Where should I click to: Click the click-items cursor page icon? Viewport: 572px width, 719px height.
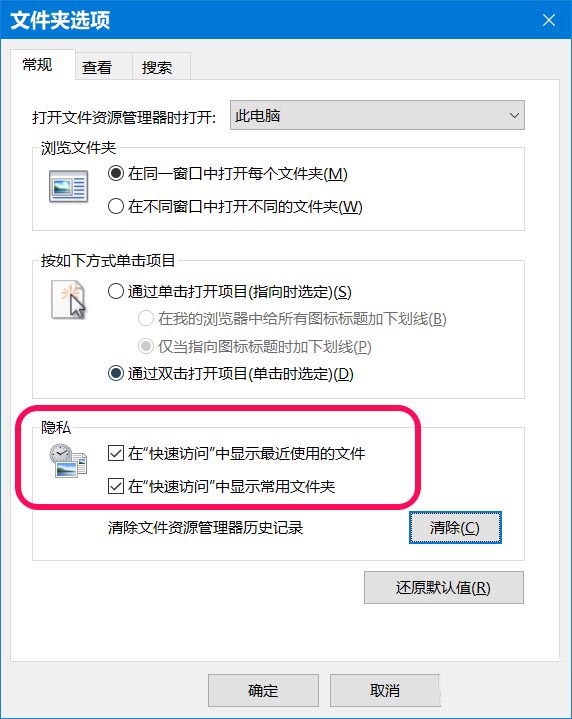[x=68, y=300]
